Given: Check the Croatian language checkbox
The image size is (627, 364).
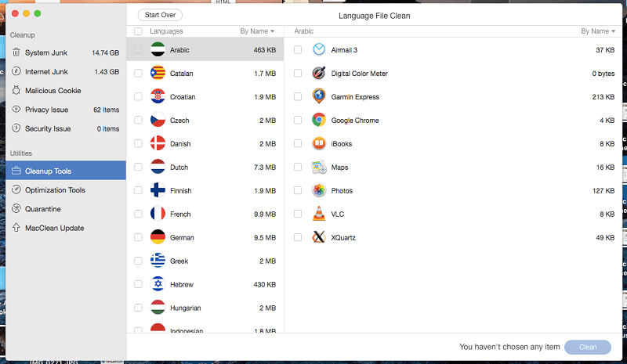Looking at the screenshot, I should tap(139, 97).
